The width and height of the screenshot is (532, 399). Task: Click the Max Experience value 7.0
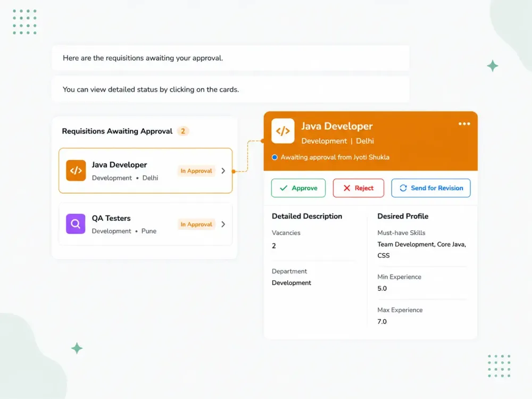click(x=382, y=321)
